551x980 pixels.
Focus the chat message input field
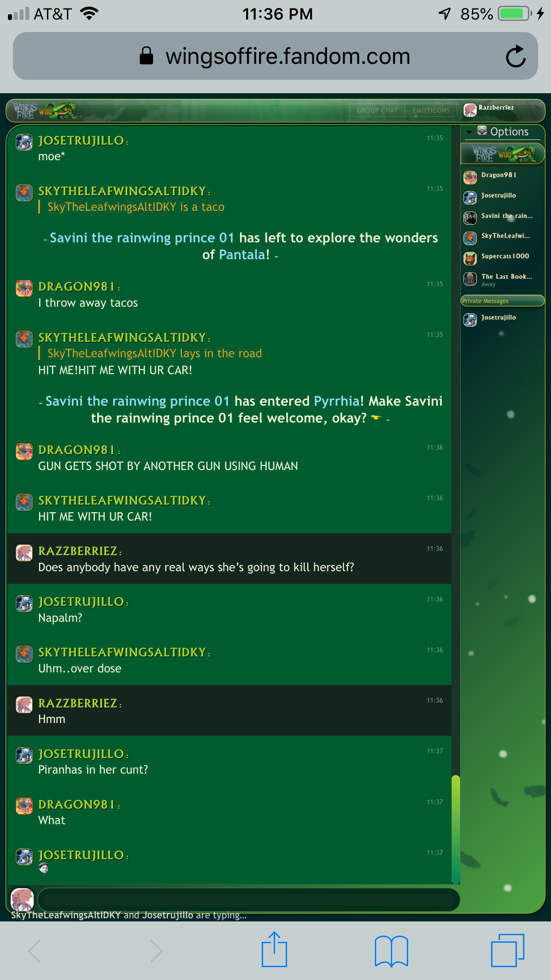[248, 899]
